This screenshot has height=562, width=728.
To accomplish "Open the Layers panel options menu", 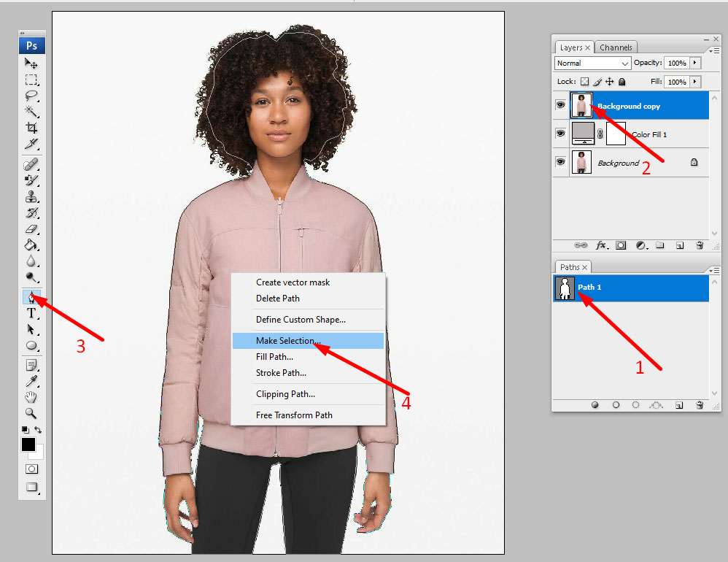I will tap(714, 50).
